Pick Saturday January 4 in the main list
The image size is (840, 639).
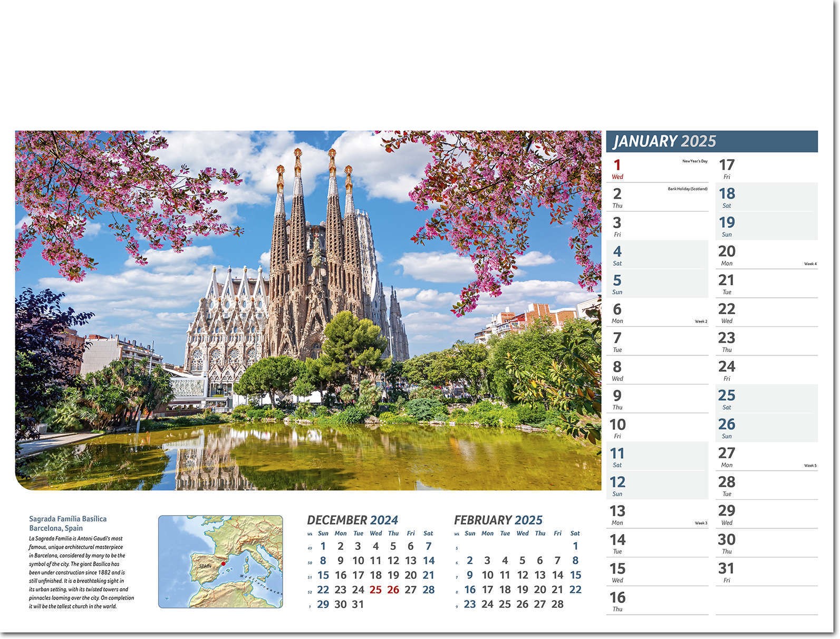(657, 255)
